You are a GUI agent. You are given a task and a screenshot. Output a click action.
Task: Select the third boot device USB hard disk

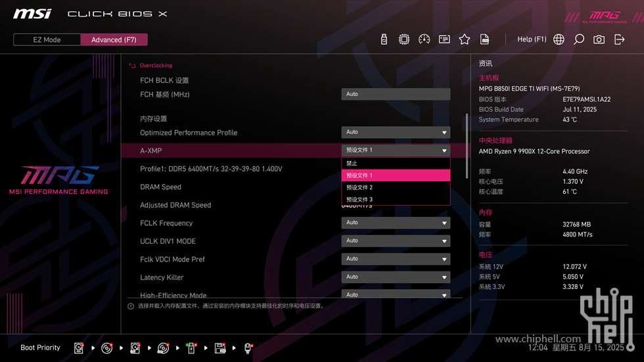pyautogui.click(x=135, y=348)
